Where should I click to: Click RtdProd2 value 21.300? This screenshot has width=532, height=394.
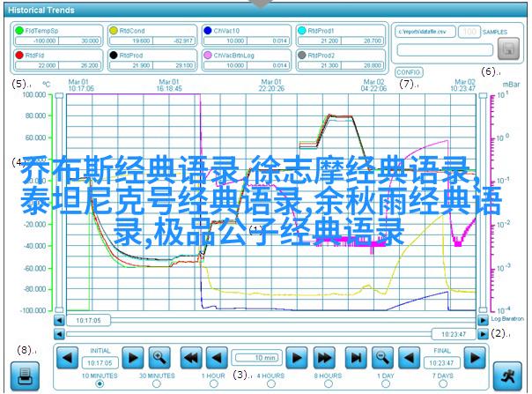tap(320, 65)
